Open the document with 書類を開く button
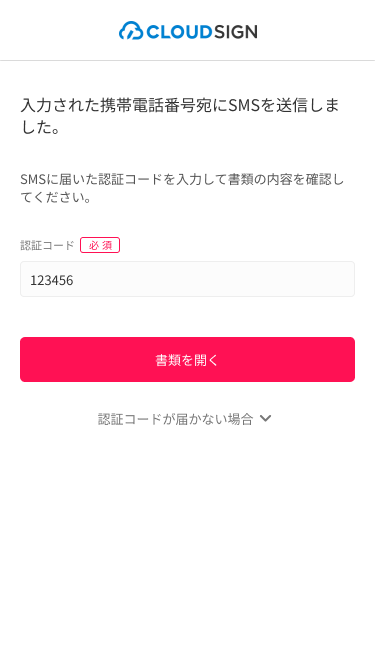The width and height of the screenshot is (375, 667). click(x=188, y=359)
